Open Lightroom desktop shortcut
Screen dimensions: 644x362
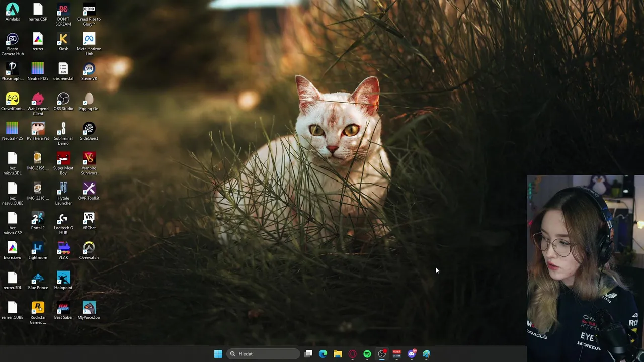click(38, 251)
